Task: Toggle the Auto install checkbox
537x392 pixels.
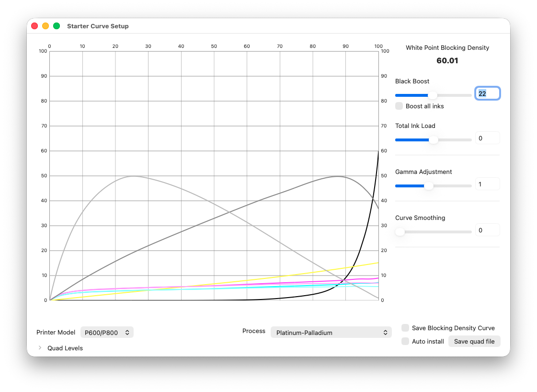Action: (x=405, y=341)
